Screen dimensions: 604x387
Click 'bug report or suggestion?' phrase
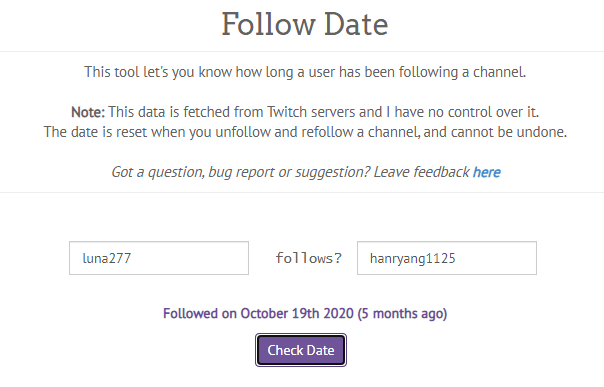(x=289, y=172)
